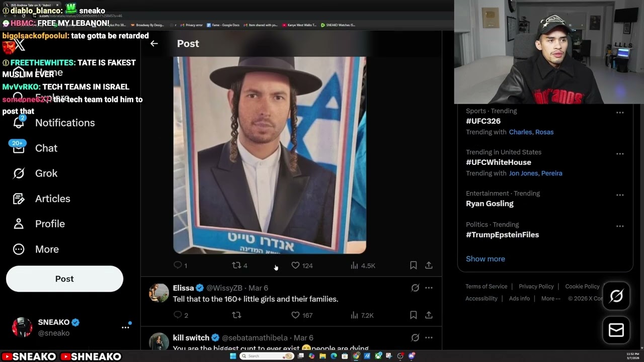
Task: Open Accessibility footer link
Action: [x=481, y=299]
